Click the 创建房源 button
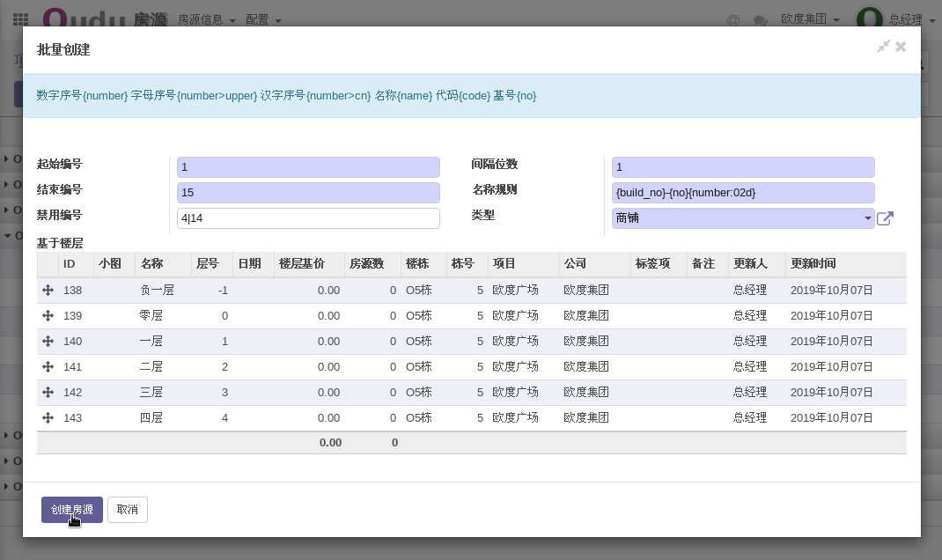The width and height of the screenshot is (942, 560). 72,510
